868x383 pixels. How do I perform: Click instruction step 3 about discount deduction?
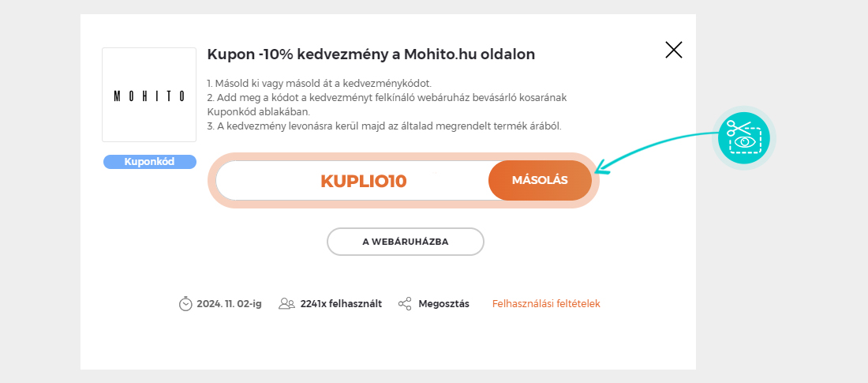click(384, 126)
